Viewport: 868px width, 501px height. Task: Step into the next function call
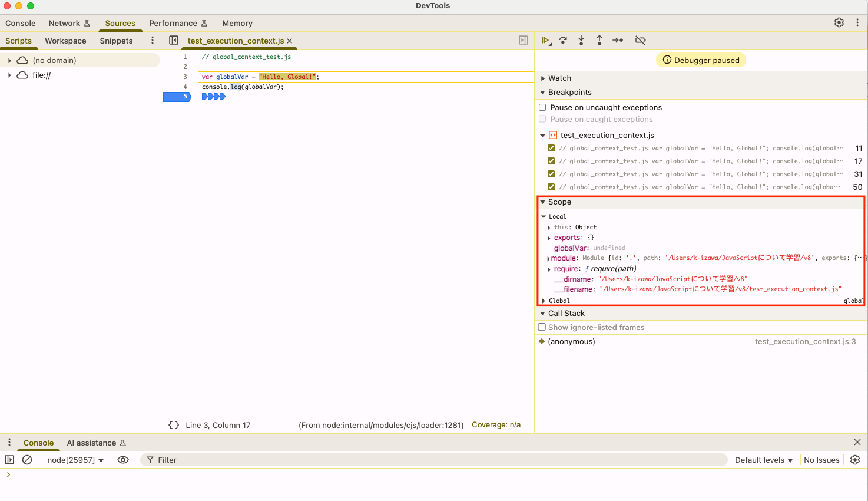coord(581,40)
